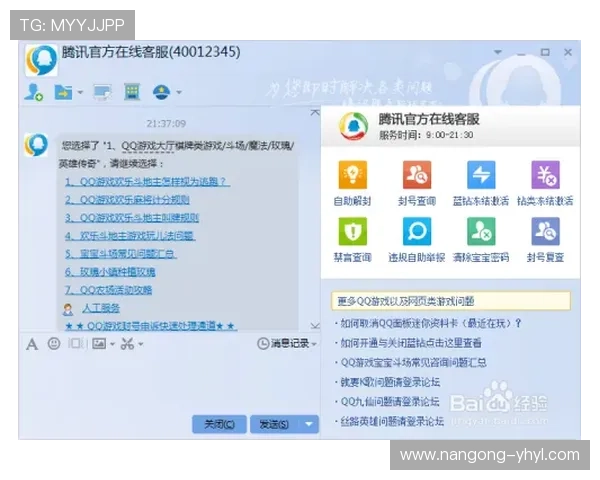
Task: Click 更多QQ游戏以及网页类游戏问题 banner
Action: [x=451, y=301]
